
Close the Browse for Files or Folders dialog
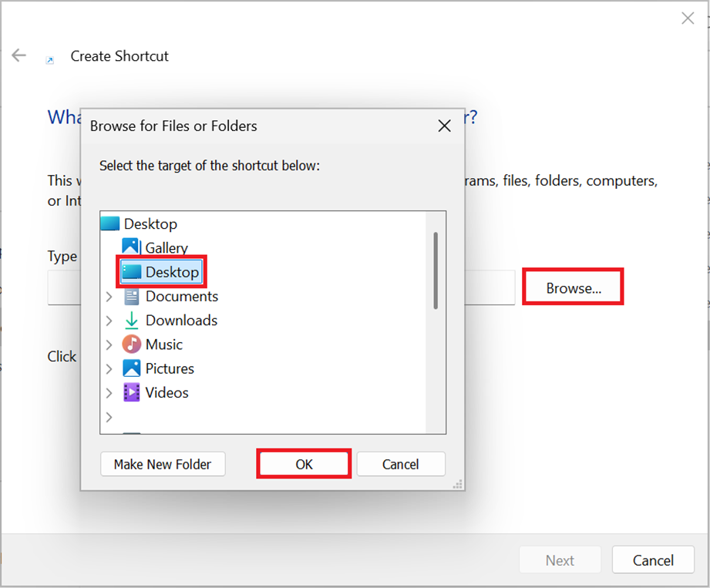point(445,126)
